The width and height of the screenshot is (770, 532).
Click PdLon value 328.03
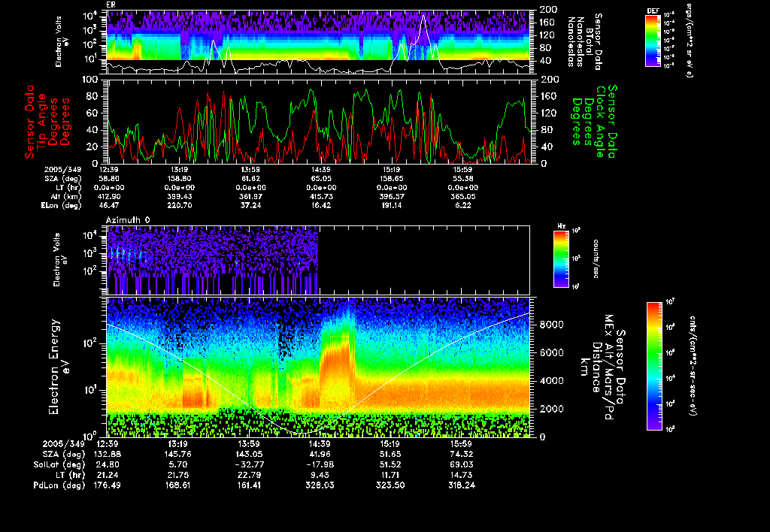coord(320,485)
